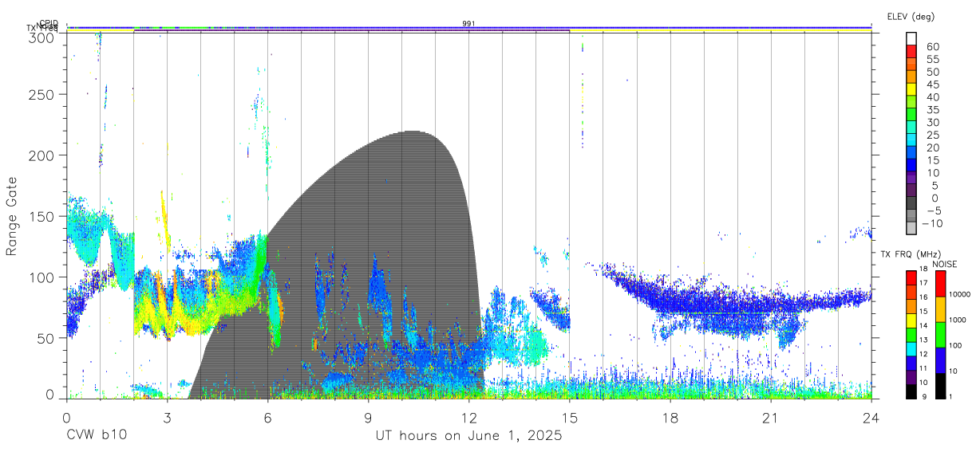The image size is (980, 452).
Task: Pick the light gray ELEV segment below -10
Action: 911,229
